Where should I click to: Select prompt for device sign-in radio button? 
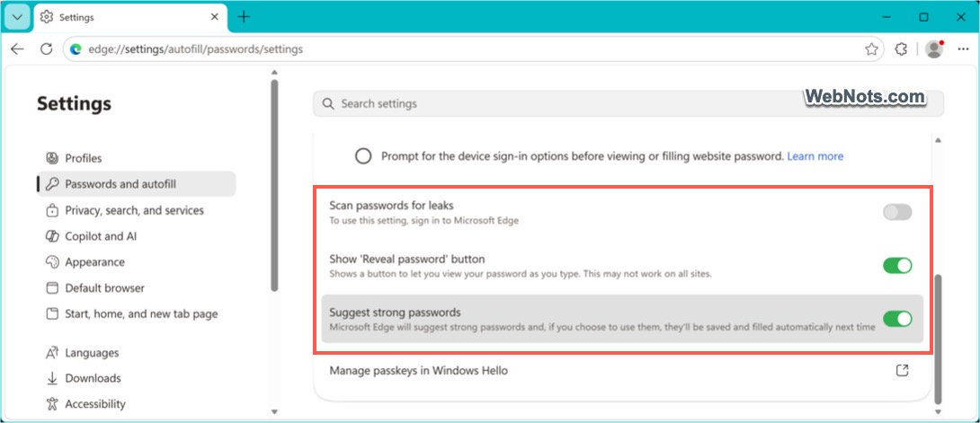(x=363, y=156)
